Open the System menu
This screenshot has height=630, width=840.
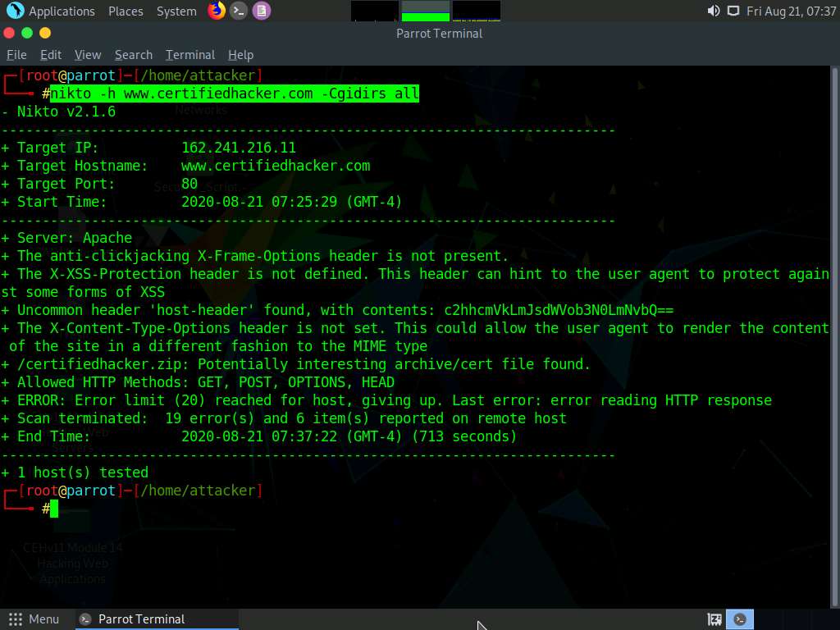tap(176, 11)
